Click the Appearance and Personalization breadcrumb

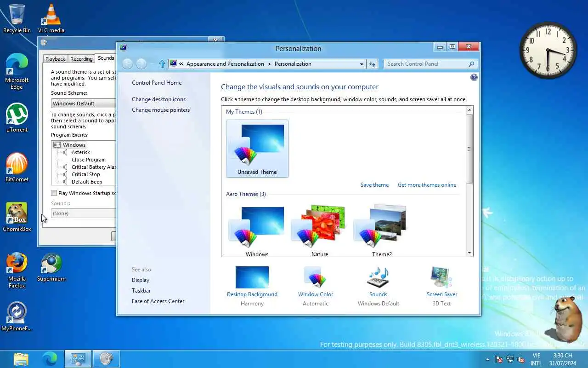(x=225, y=64)
